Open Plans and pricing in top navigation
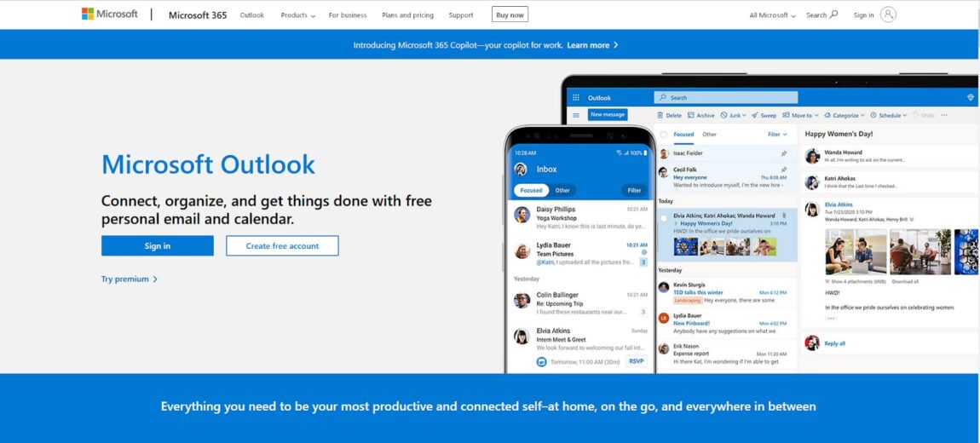This screenshot has width=980, height=443. pos(407,15)
